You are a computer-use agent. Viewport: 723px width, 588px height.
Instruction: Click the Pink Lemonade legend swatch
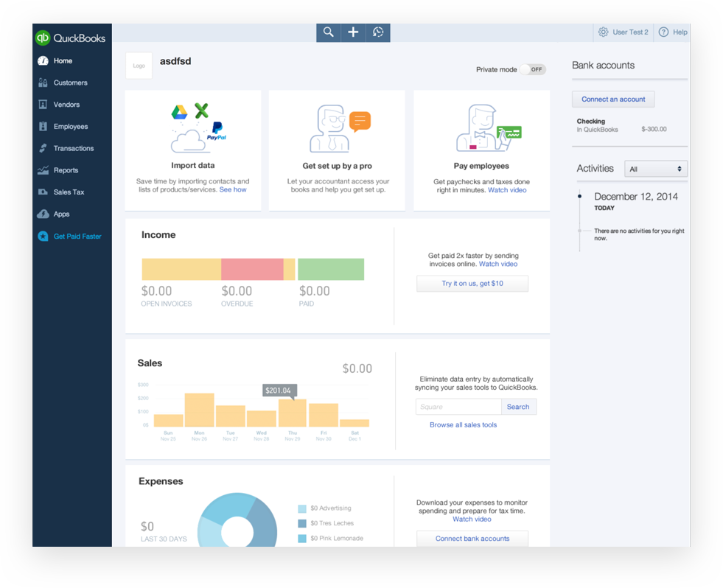point(302,538)
